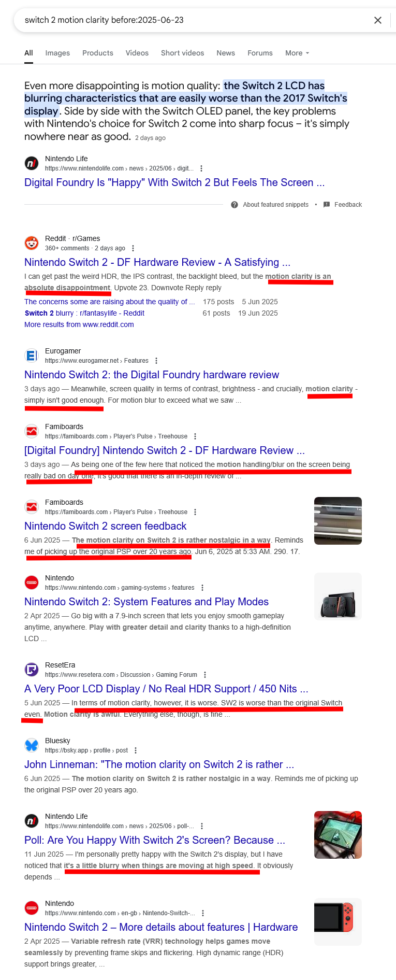Image resolution: width=396 pixels, height=980 pixels.
Task: Switch to the Forums tab
Action: click(260, 53)
